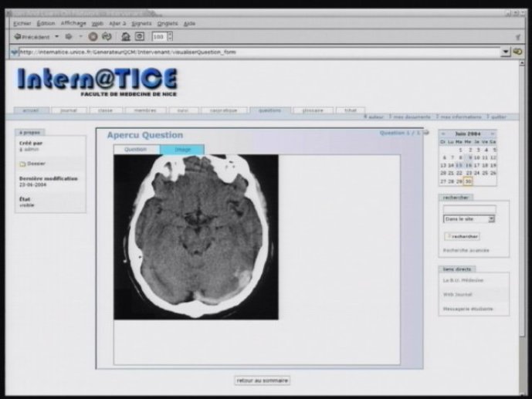Go to previous month in calendar
Screen dimensions: 532x399
[443, 134]
